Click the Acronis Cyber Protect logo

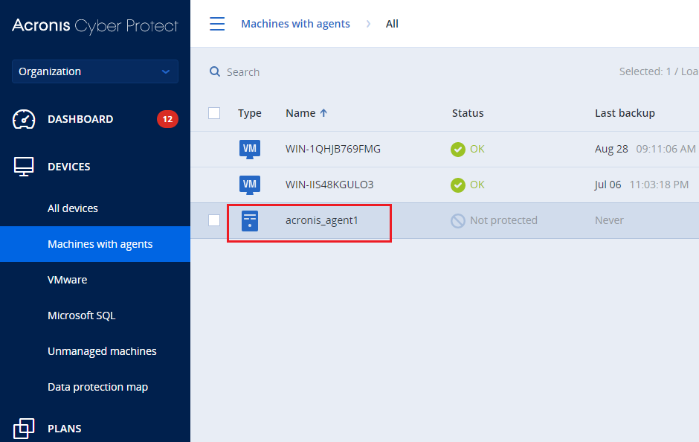click(95, 26)
